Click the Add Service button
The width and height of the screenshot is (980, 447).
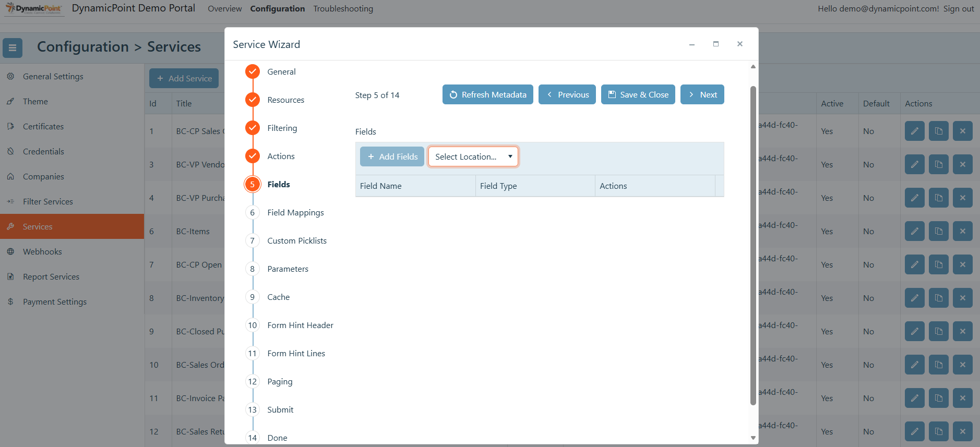(184, 78)
